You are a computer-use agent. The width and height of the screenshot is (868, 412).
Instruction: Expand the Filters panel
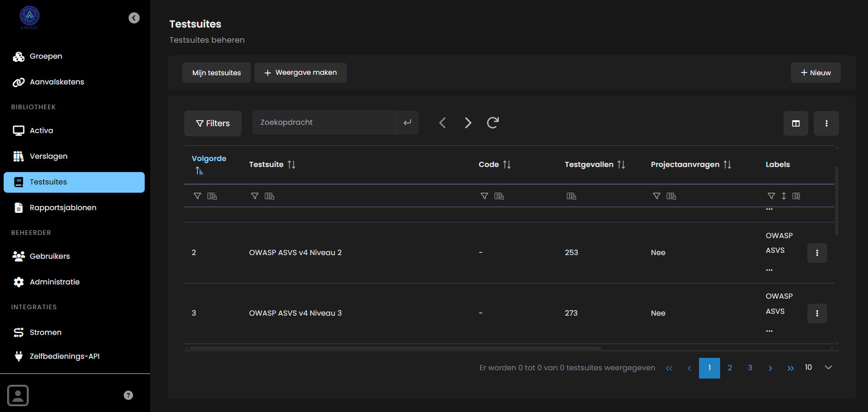[213, 123]
